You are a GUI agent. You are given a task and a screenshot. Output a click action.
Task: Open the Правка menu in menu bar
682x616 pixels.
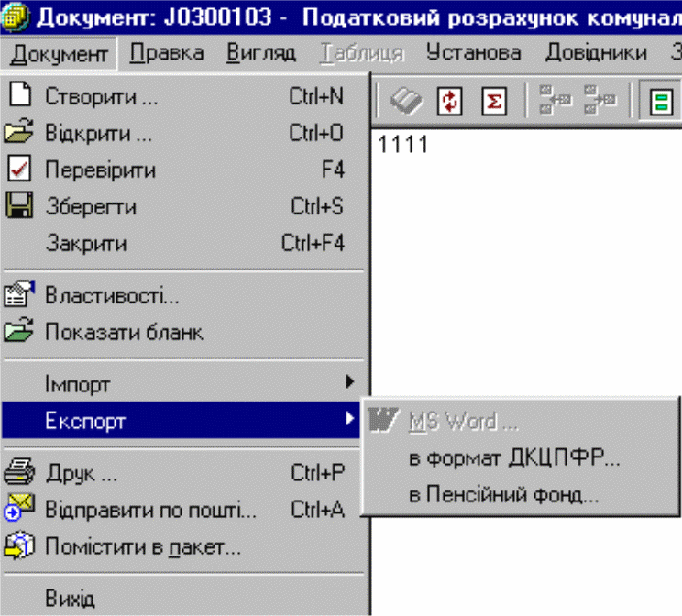coord(167,52)
